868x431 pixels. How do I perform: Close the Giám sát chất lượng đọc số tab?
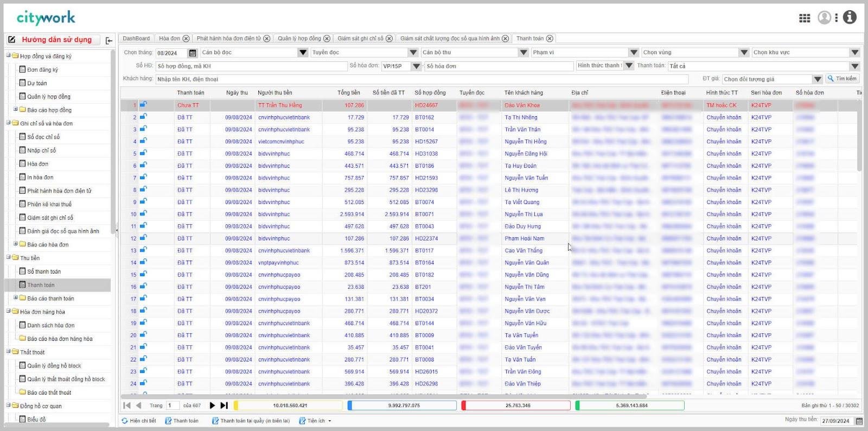505,39
